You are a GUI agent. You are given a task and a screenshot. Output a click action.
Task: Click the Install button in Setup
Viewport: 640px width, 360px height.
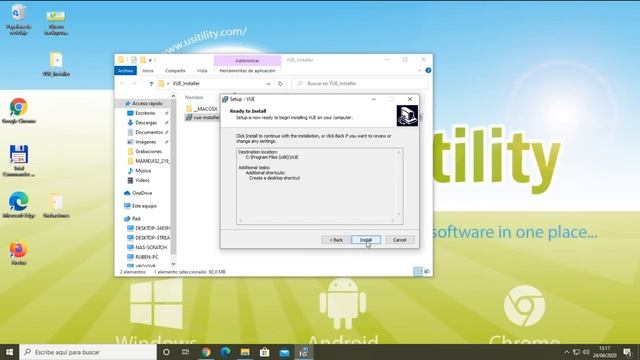366,240
